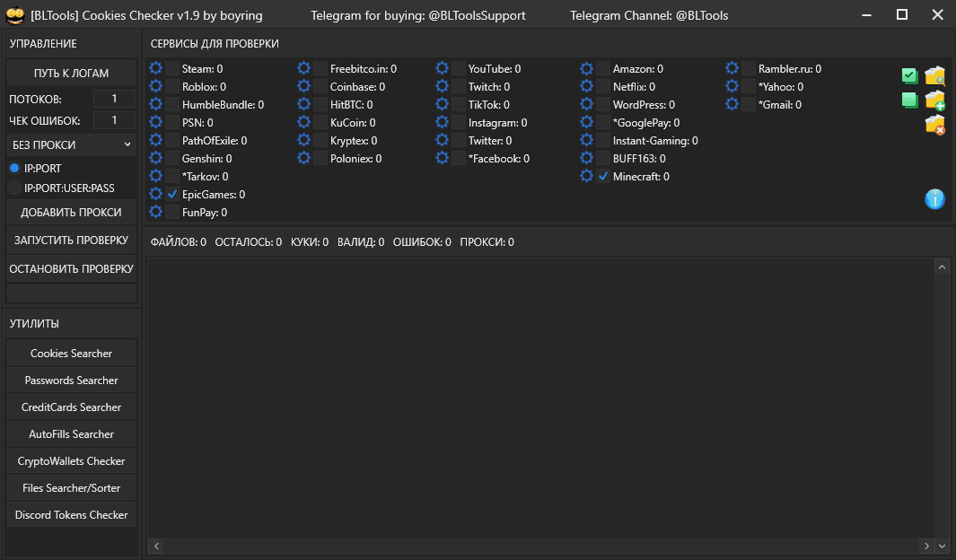This screenshot has height=560, width=956.
Task: Click the ПУТЬ К ЛОГАМ button
Action: pyautogui.click(x=71, y=73)
